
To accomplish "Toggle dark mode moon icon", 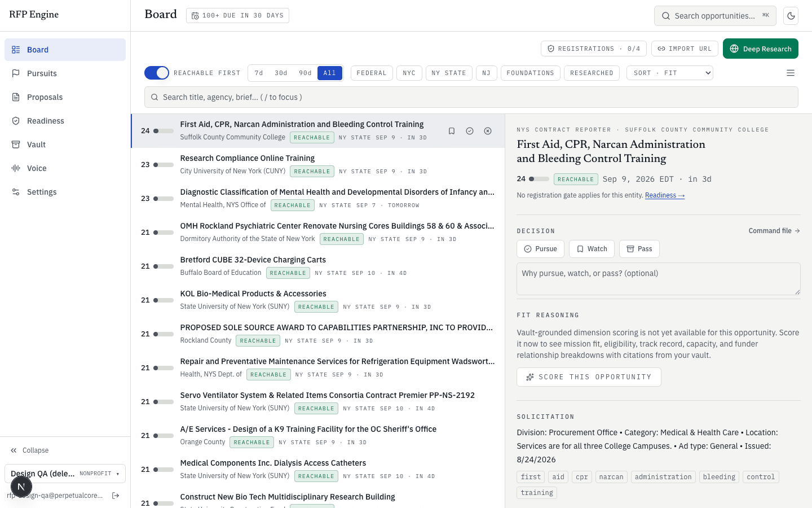I will coord(791,16).
